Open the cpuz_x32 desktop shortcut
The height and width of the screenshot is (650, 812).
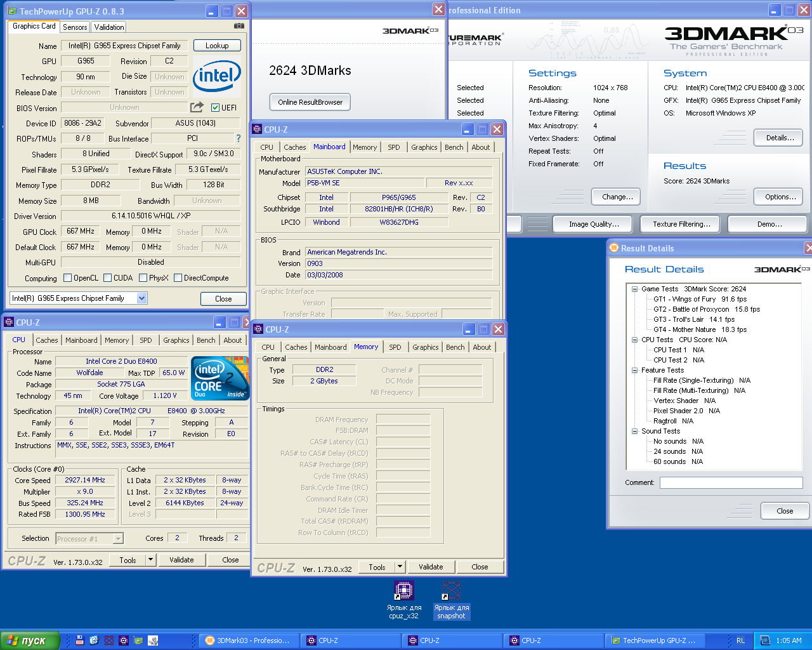click(404, 600)
